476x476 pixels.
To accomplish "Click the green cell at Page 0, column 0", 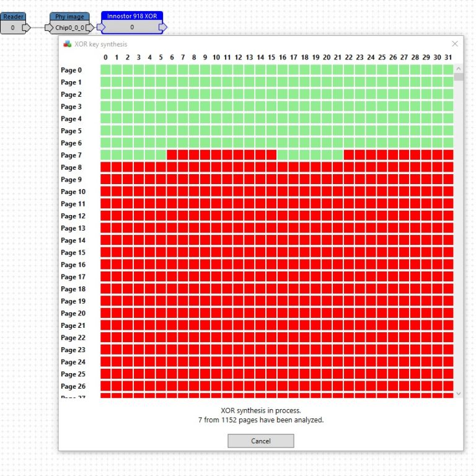I will tap(105, 70).
